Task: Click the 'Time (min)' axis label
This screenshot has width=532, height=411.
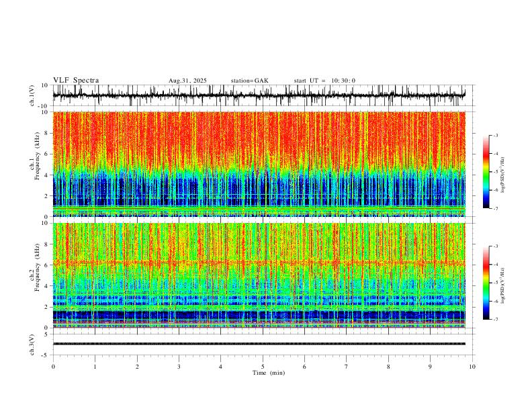Action: 269,373
